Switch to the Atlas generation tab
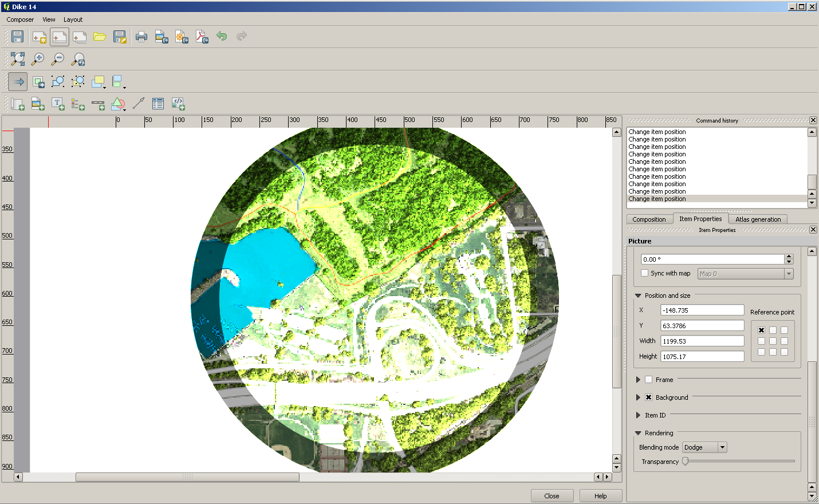Screen dimensions: 819x504 [758, 219]
